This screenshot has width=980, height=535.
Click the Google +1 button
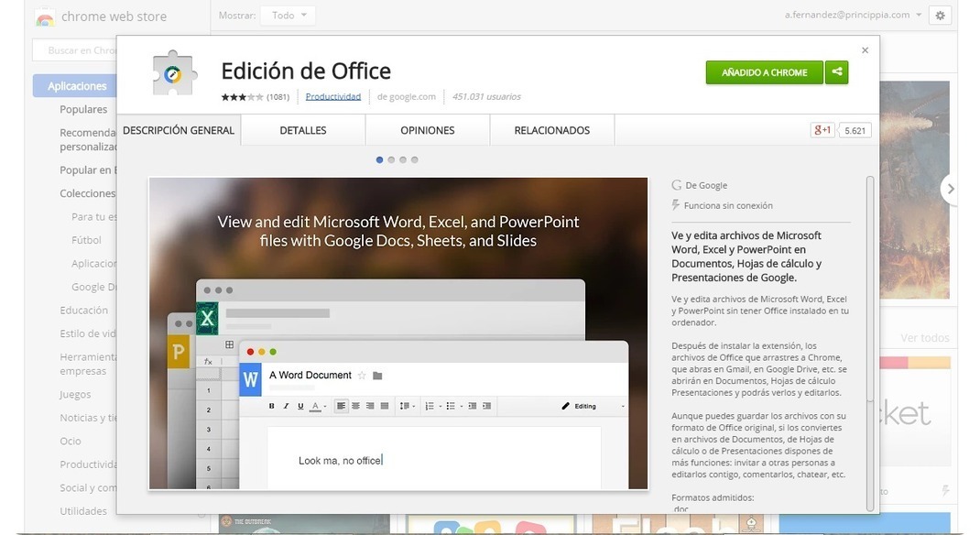[822, 130]
